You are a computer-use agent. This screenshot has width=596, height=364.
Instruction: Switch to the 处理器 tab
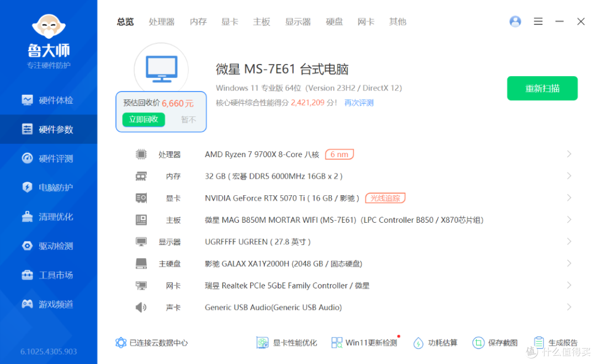(x=162, y=22)
